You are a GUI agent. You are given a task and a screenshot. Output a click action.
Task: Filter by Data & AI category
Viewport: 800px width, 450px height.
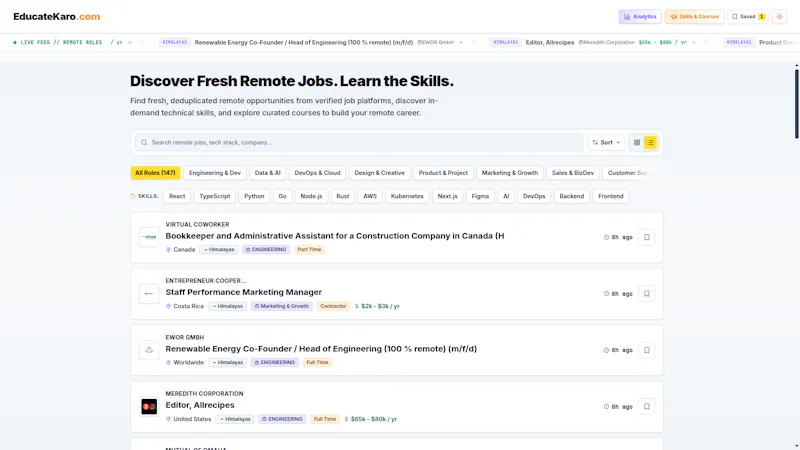(267, 173)
